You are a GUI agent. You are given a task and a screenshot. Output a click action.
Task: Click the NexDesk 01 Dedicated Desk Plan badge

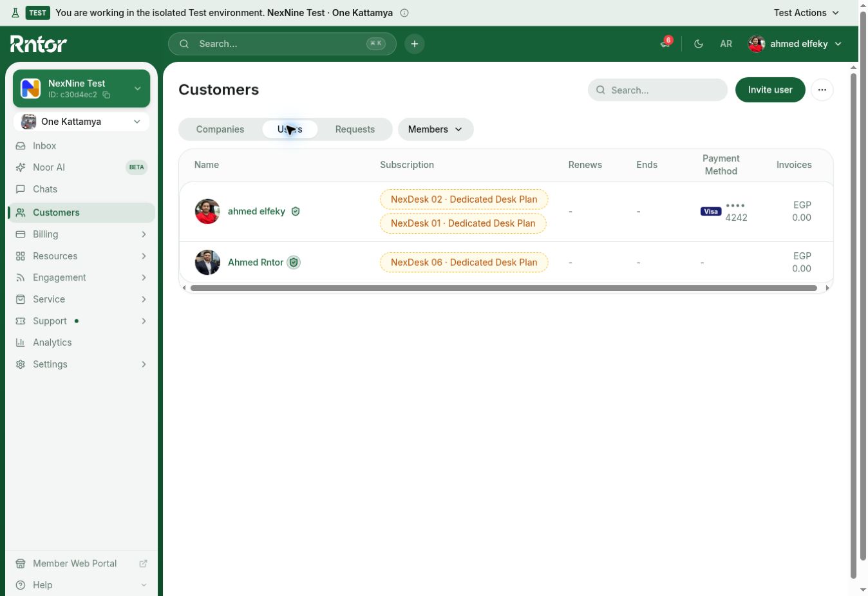click(463, 223)
